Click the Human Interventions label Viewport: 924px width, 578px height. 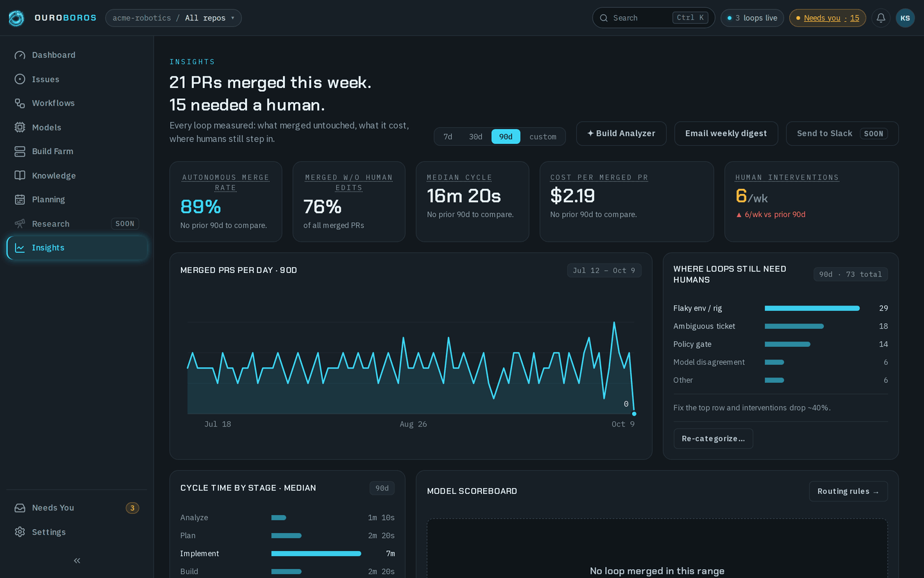click(x=787, y=178)
